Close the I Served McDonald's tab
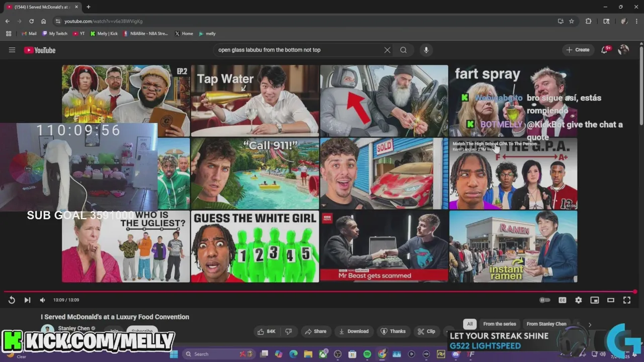Screen dimensions: 644x362 [76, 7]
